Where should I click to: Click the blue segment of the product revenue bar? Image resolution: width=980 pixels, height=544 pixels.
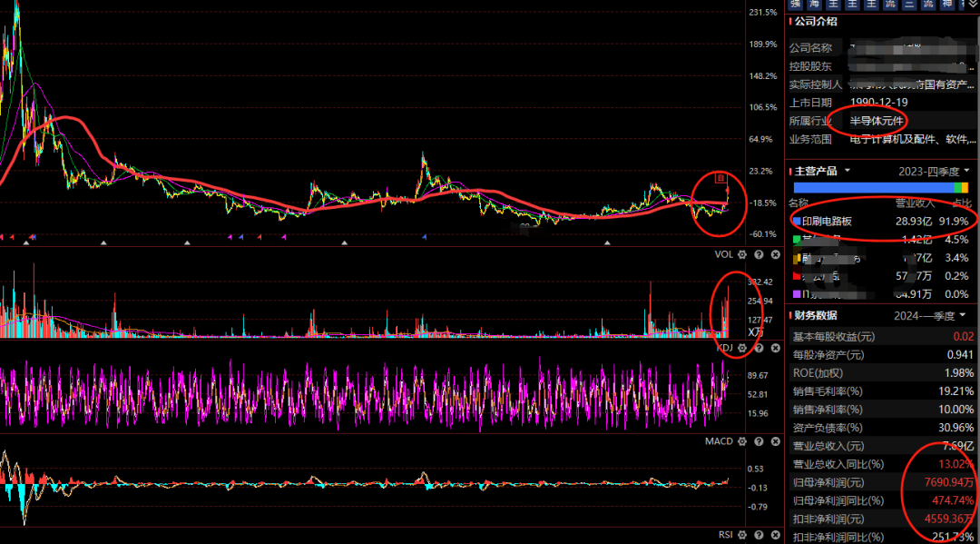pos(874,188)
